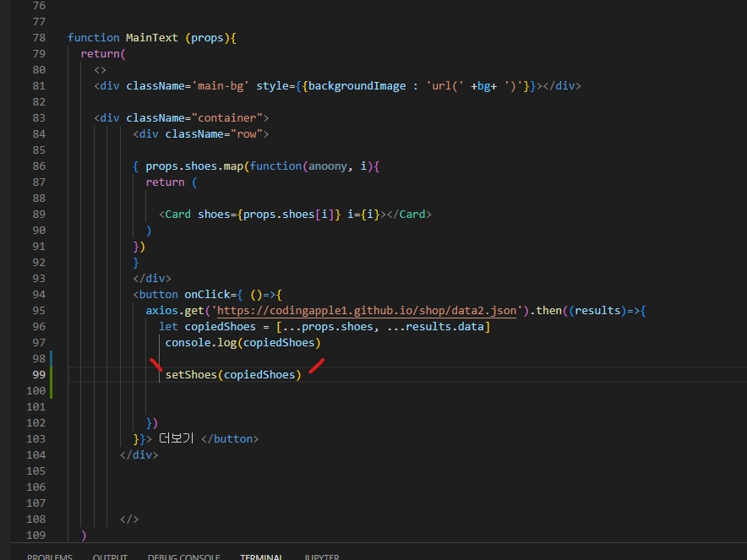Click the function keyword on line 78
The height and width of the screenshot is (560, 747).
click(93, 38)
